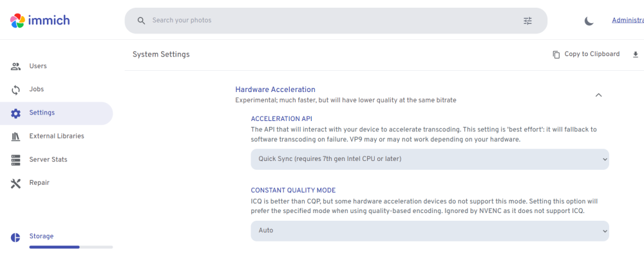
Task: Open the Administration link
Action: click(627, 20)
